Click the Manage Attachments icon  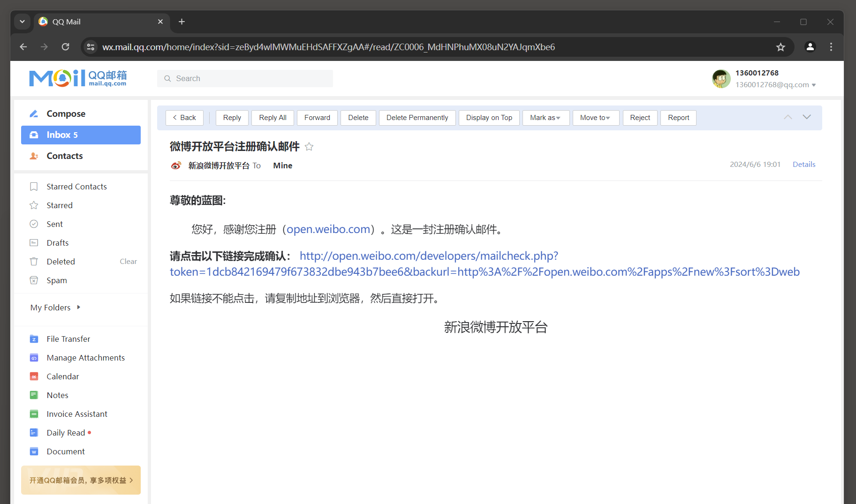[x=34, y=358]
